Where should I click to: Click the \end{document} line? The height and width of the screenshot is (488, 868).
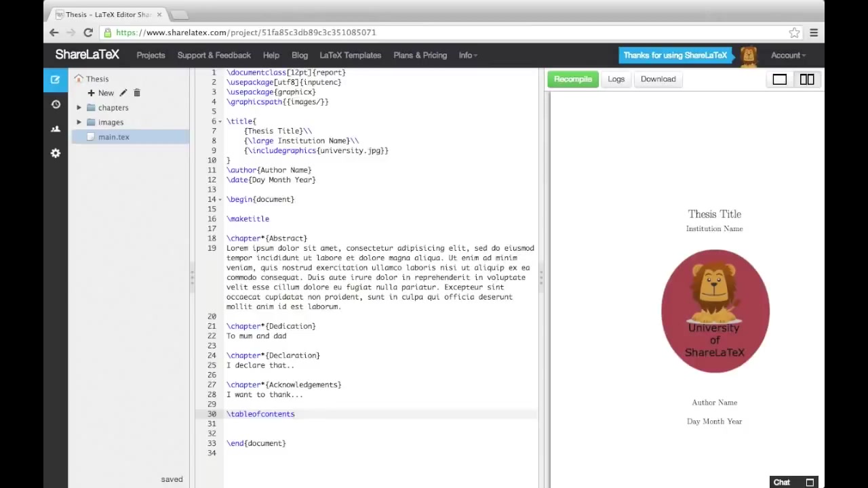(256, 443)
